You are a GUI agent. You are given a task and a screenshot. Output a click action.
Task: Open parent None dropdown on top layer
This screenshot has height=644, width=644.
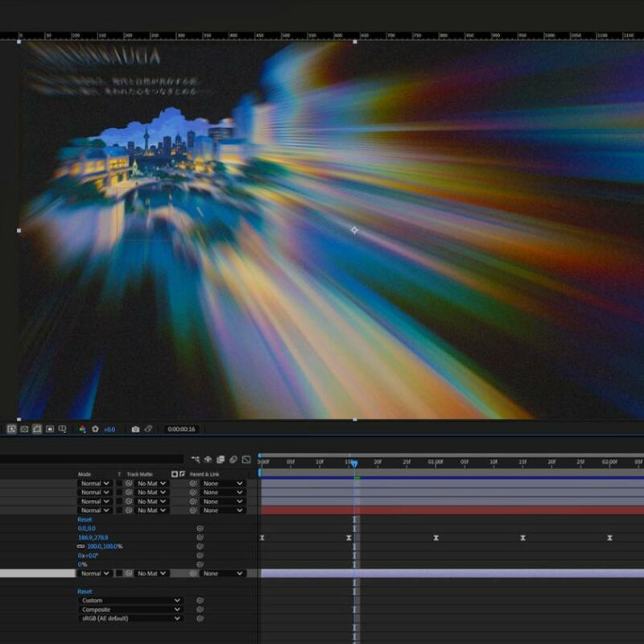(223, 484)
